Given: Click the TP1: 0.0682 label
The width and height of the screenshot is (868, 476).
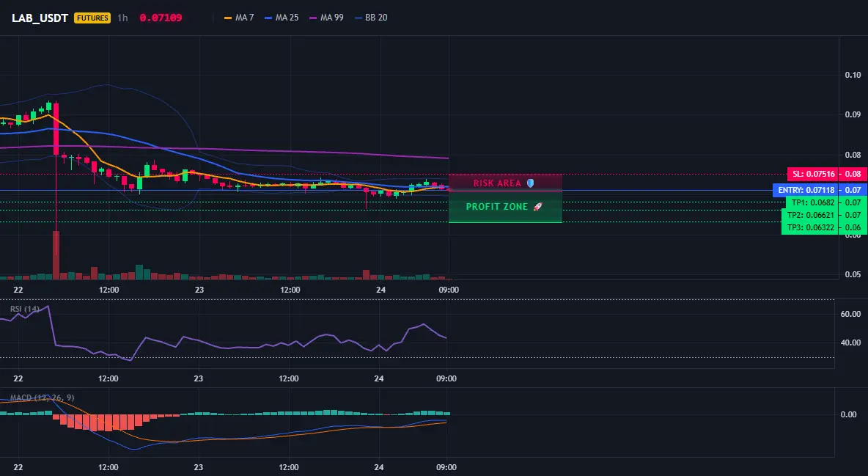Looking at the screenshot, I should 812,203.
